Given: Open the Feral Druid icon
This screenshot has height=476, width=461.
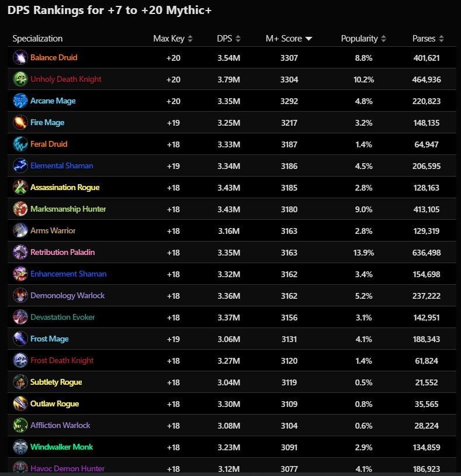Looking at the screenshot, I should tap(20, 144).
